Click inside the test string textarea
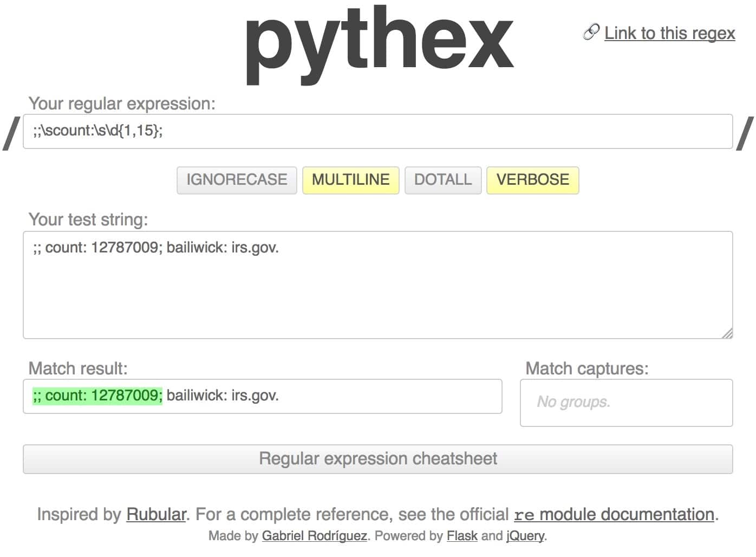The image size is (756, 557). tap(378, 284)
